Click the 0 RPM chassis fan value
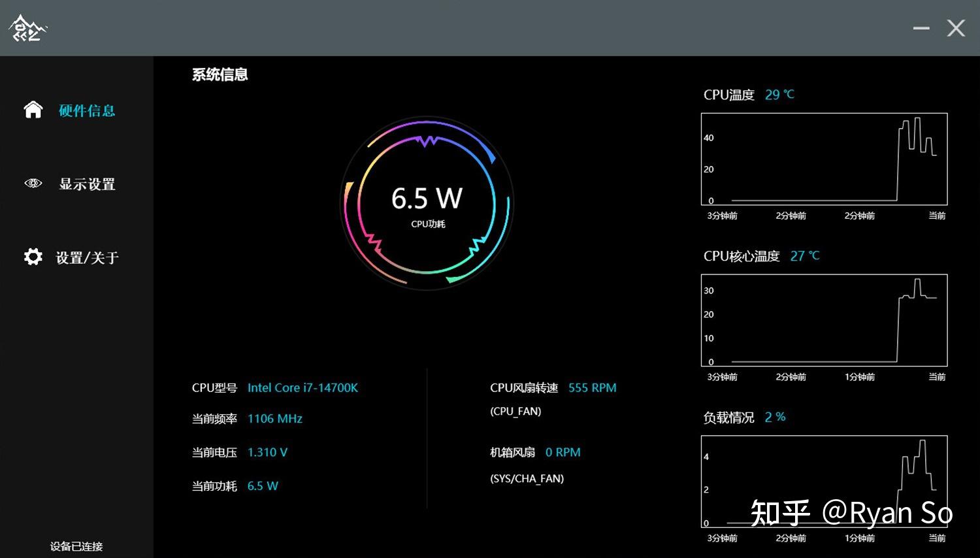The image size is (980, 558). tap(563, 452)
